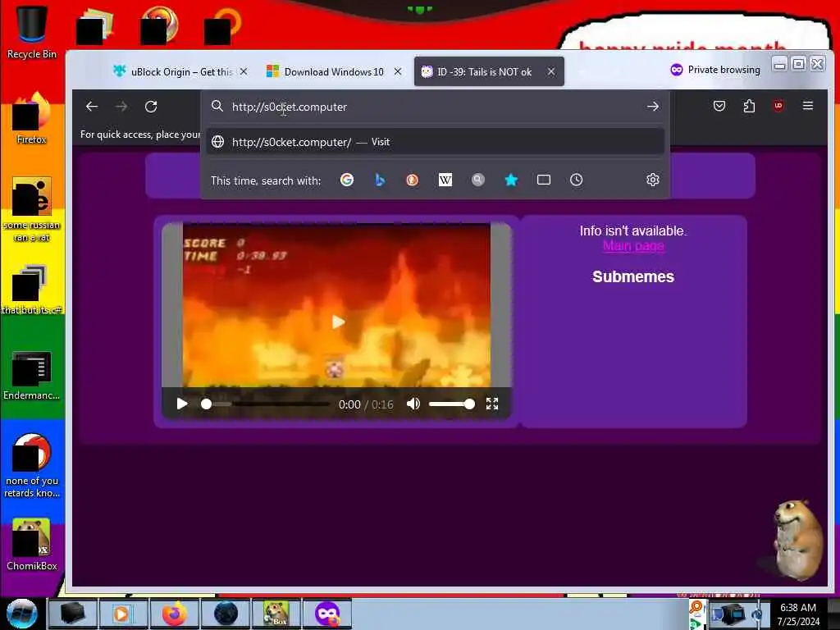Enter fullscreen on the video player
Viewport: 840px width, 630px height.
click(492, 404)
